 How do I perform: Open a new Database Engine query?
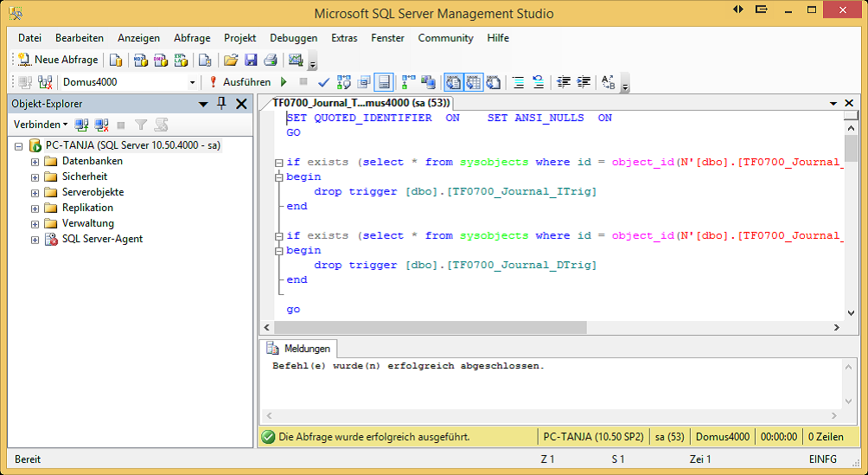(x=116, y=60)
